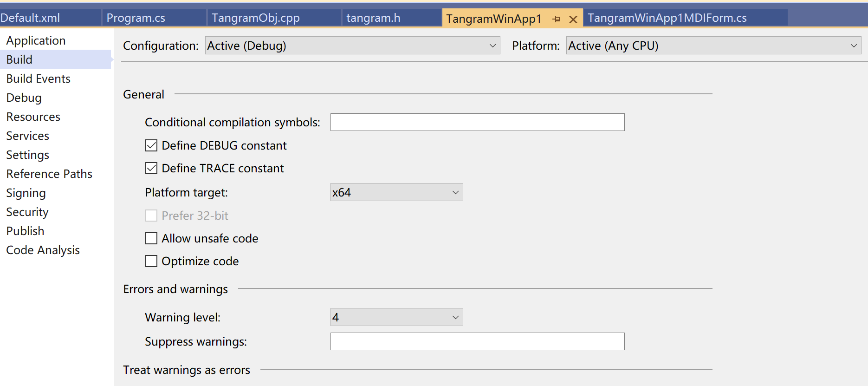Close the TangramWinApp1 tab
Viewport: 868px width, 386px height.
573,19
